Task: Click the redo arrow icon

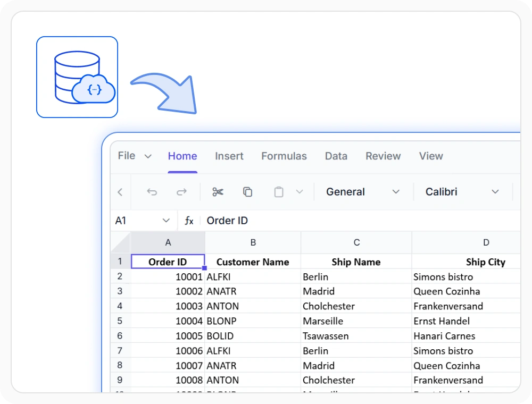Action: click(181, 192)
